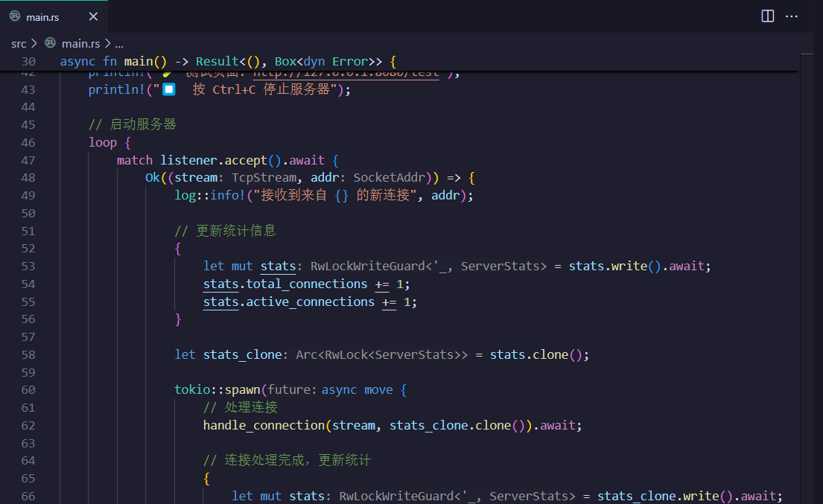Viewport: 823px width, 504px height.
Task: Click log::info! macro on line 49
Action: point(210,196)
